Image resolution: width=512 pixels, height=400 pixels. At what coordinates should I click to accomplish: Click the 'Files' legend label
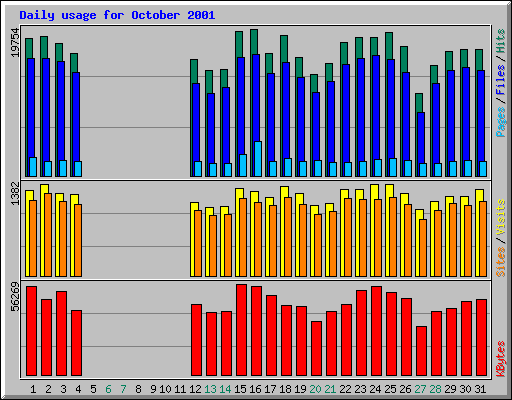tap(501, 80)
